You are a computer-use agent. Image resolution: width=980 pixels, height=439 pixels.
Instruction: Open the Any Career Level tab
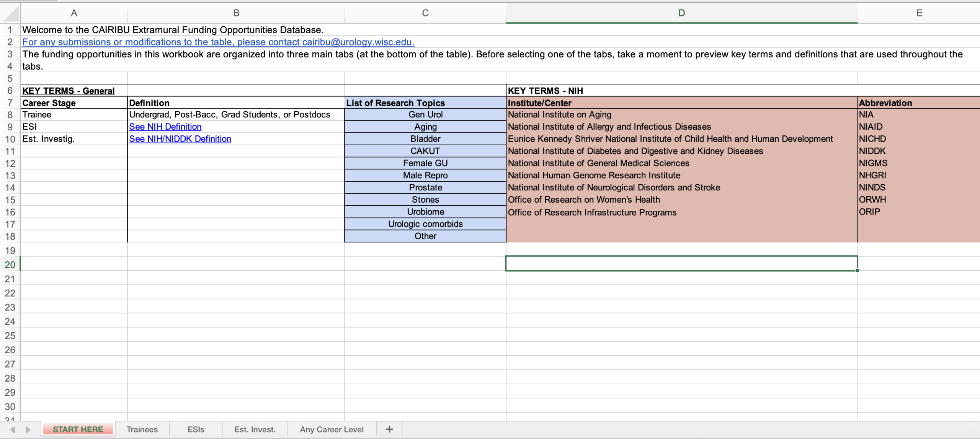click(x=332, y=429)
